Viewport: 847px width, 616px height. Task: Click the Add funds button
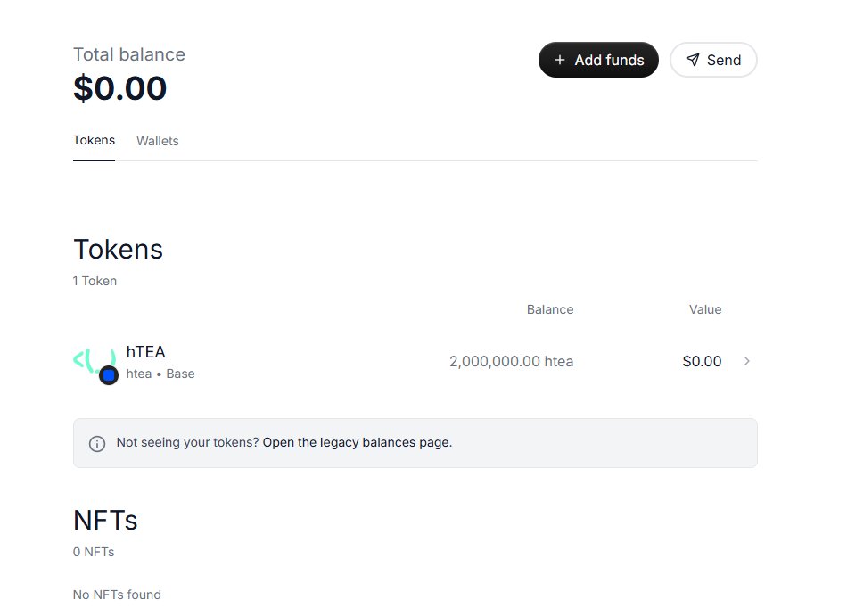[598, 60]
